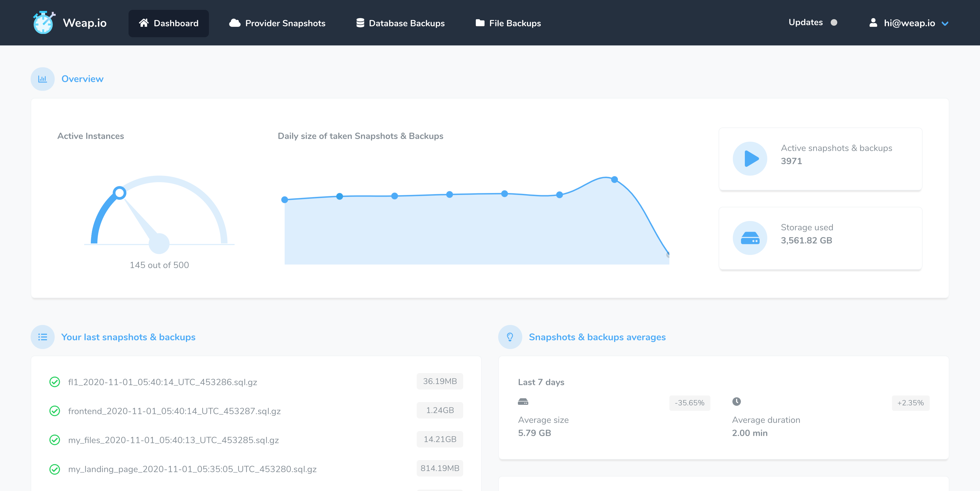Image resolution: width=980 pixels, height=491 pixels.
Task: Click the Last 7 days label
Action: [541, 382]
